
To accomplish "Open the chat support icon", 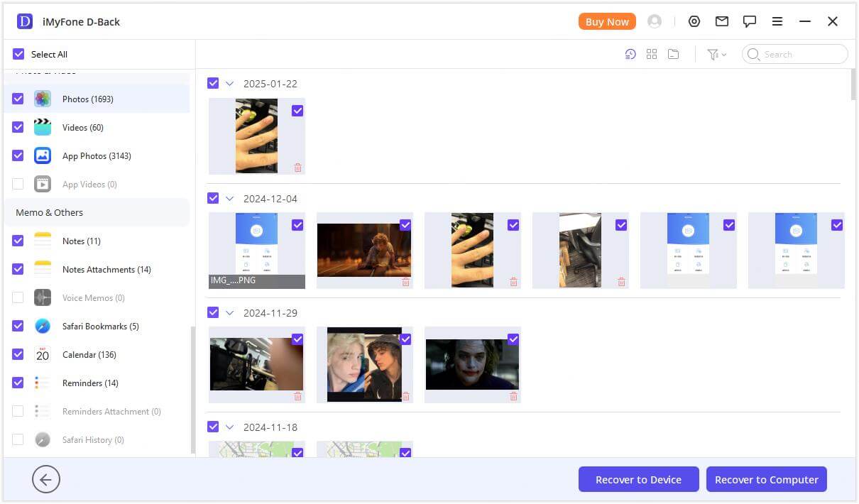I will (750, 22).
